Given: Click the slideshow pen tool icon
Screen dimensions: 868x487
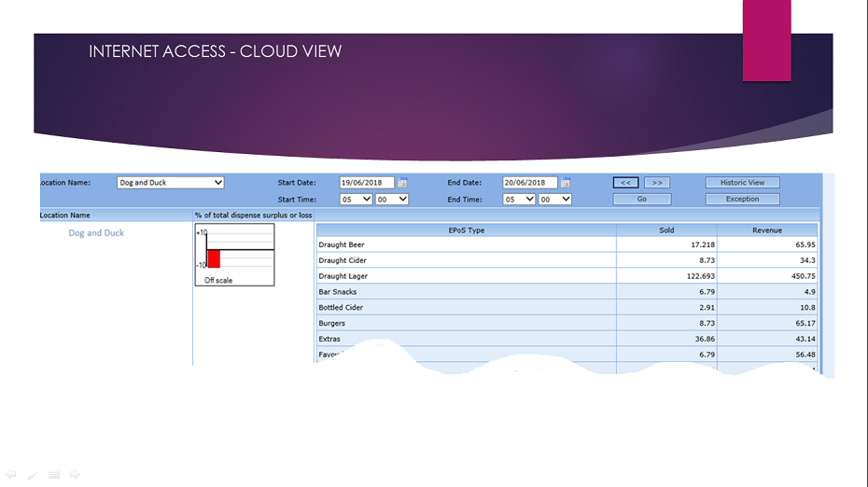Looking at the screenshot, I should [x=33, y=474].
